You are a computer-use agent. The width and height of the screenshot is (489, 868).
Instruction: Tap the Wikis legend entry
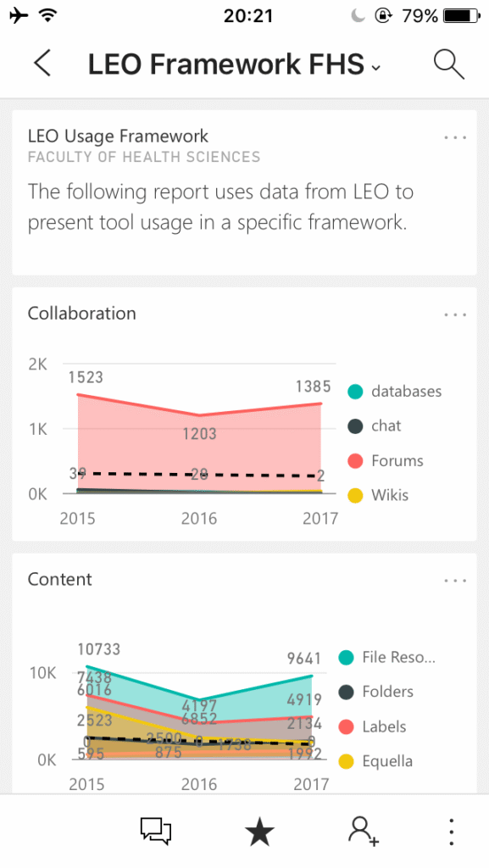point(378,495)
